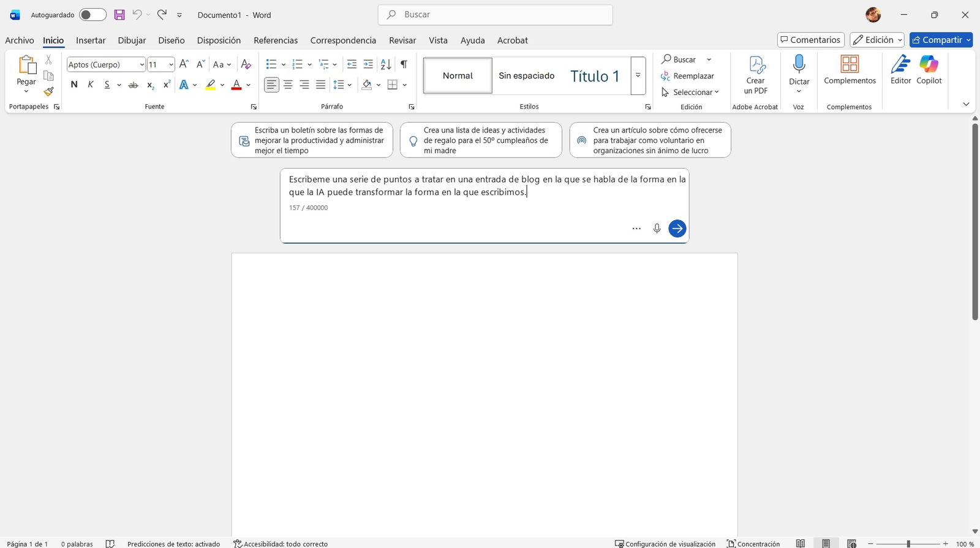
Task: Undo the last action
Action: click(137, 15)
